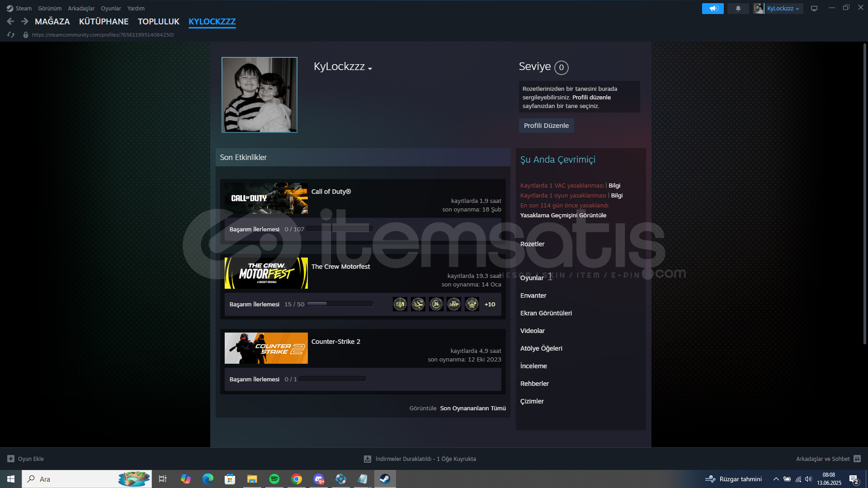868x488 pixels.
Task: Click Bilgi next to oyun yasaklanması
Action: 617,195
